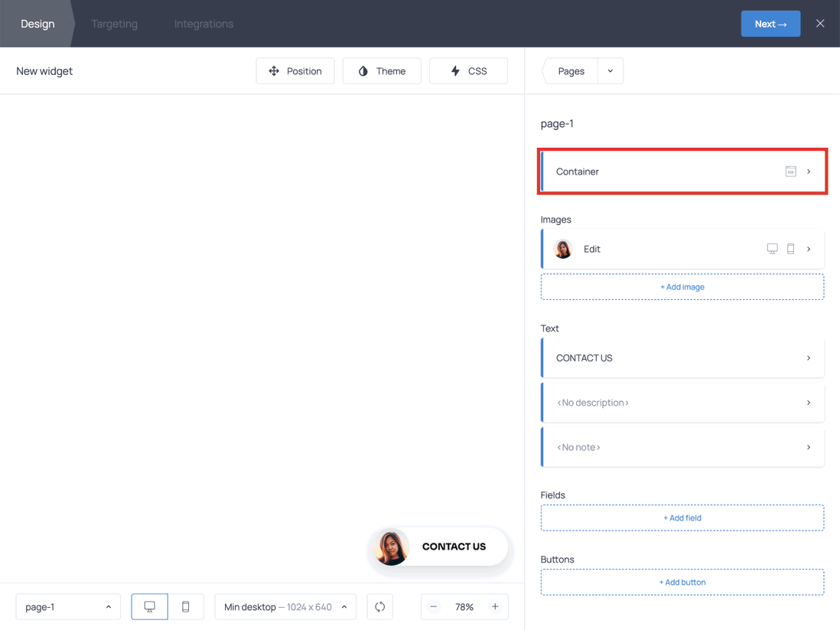Expand the CONTACT US text settings
The image size is (840, 630).
pos(809,357)
